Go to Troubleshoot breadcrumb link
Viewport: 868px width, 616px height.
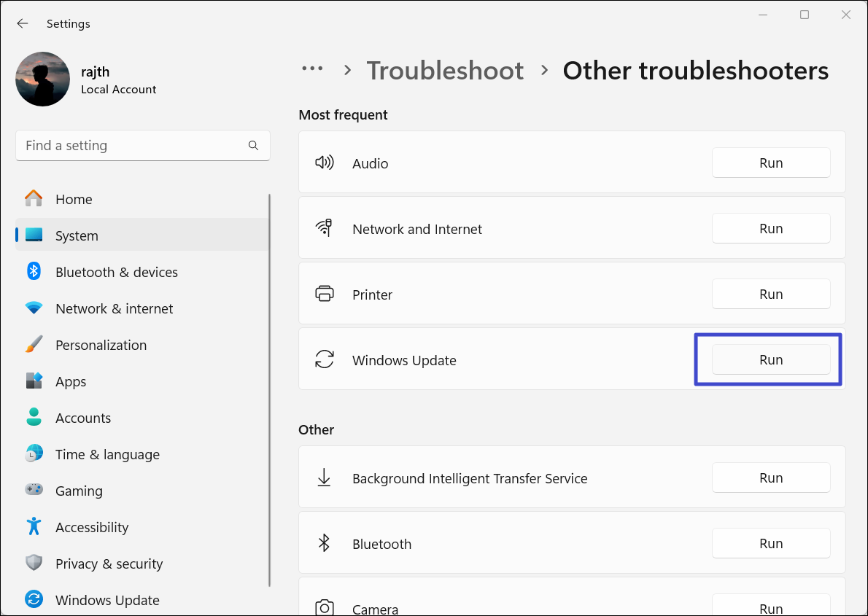tap(445, 71)
